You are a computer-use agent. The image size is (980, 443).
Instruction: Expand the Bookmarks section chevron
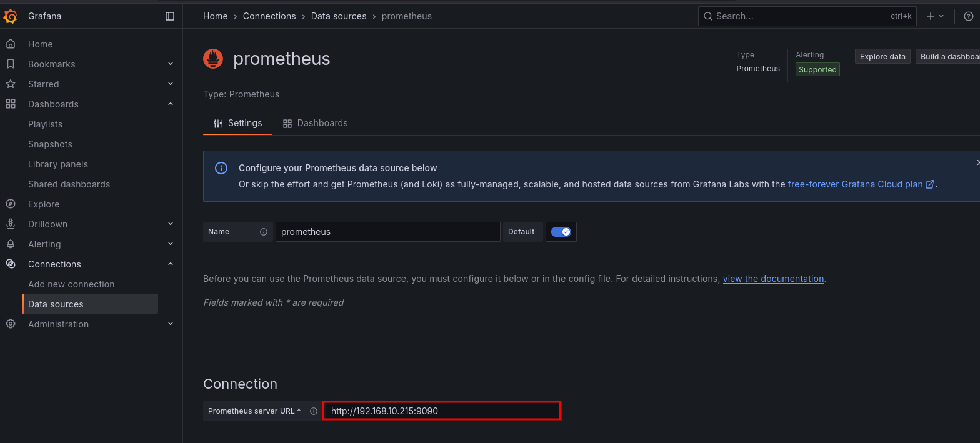click(x=171, y=64)
